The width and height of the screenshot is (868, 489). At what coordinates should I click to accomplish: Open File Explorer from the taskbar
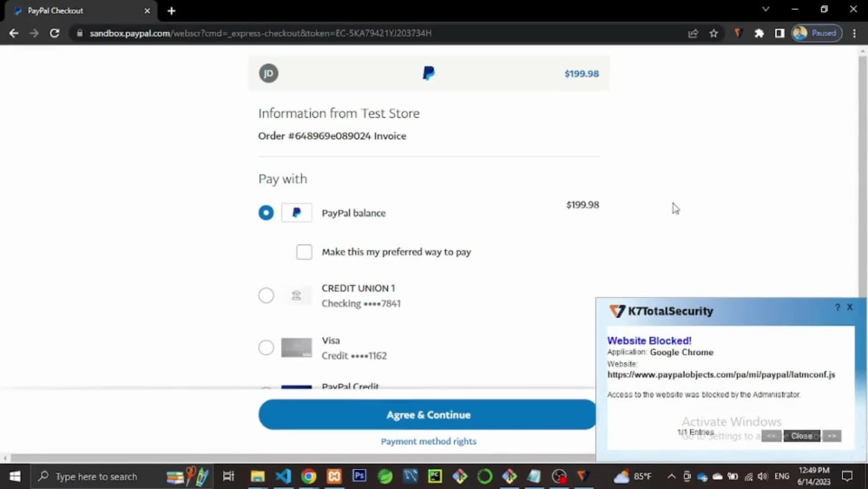(x=258, y=476)
